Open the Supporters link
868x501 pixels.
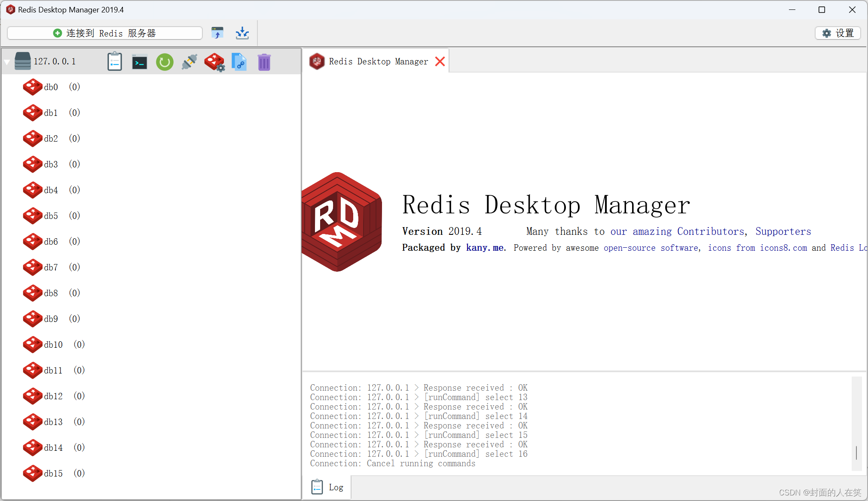click(x=782, y=231)
